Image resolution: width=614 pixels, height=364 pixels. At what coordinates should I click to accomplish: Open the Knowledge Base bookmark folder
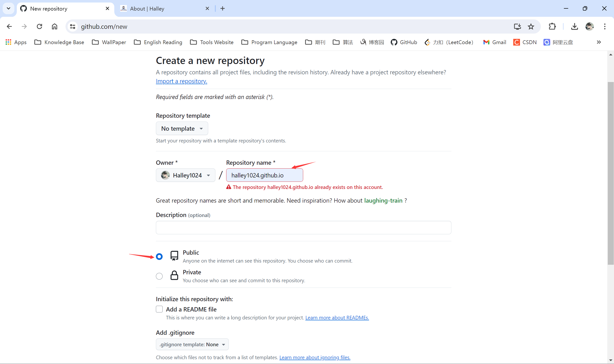coord(59,42)
